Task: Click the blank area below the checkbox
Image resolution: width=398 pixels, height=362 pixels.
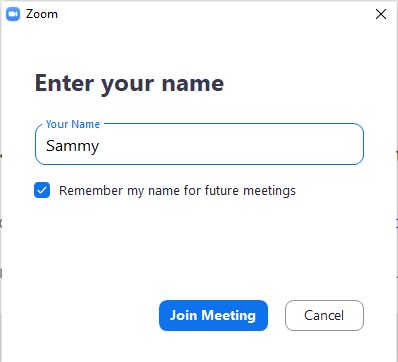Action: click(199, 247)
